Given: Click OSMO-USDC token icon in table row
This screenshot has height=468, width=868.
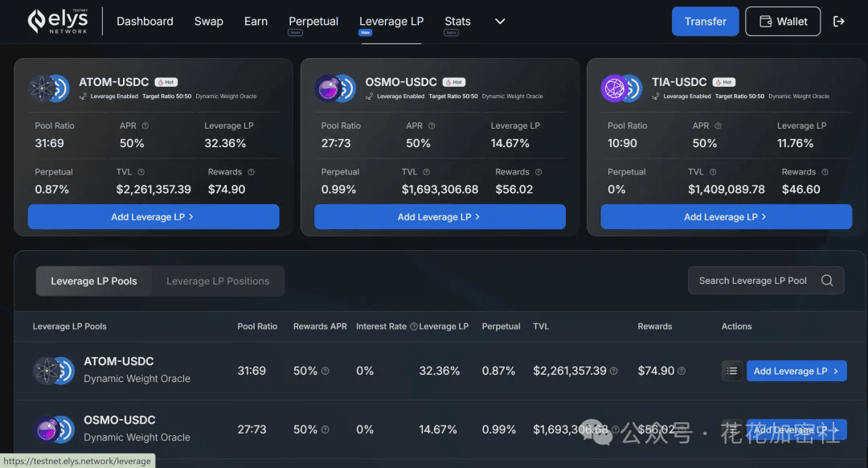Looking at the screenshot, I should coord(54,429).
